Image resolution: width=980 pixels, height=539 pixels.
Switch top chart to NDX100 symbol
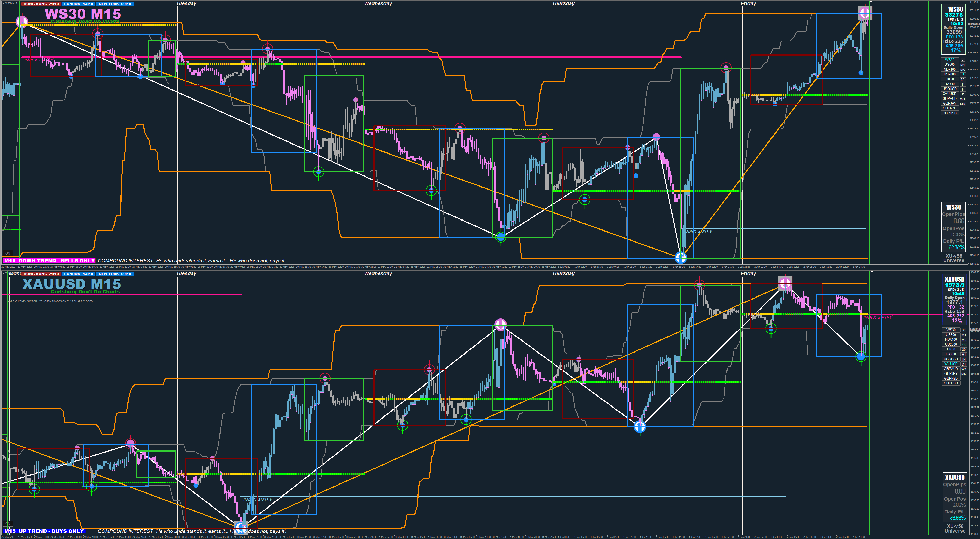pyautogui.click(x=950, y=70)
